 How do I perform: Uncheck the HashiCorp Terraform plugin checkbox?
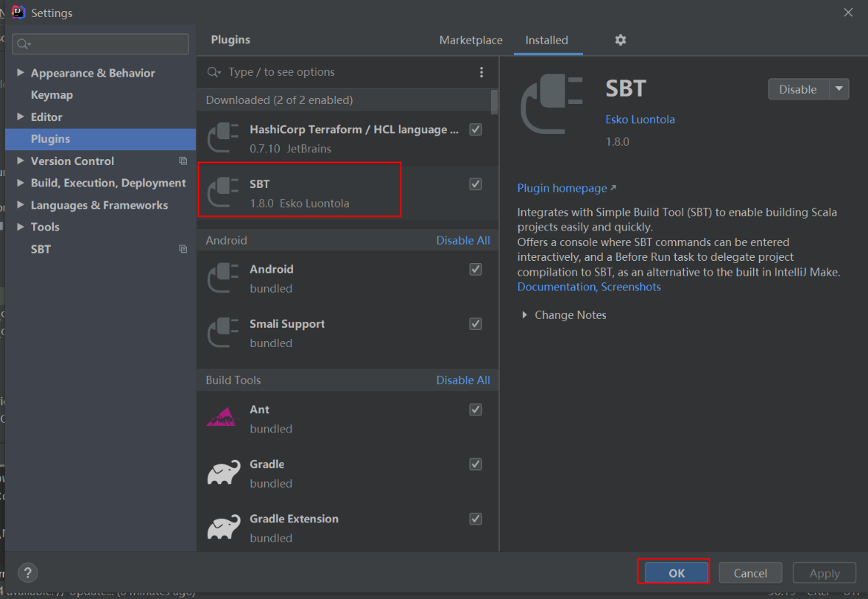pyautogui.click(x=476, y=129)
